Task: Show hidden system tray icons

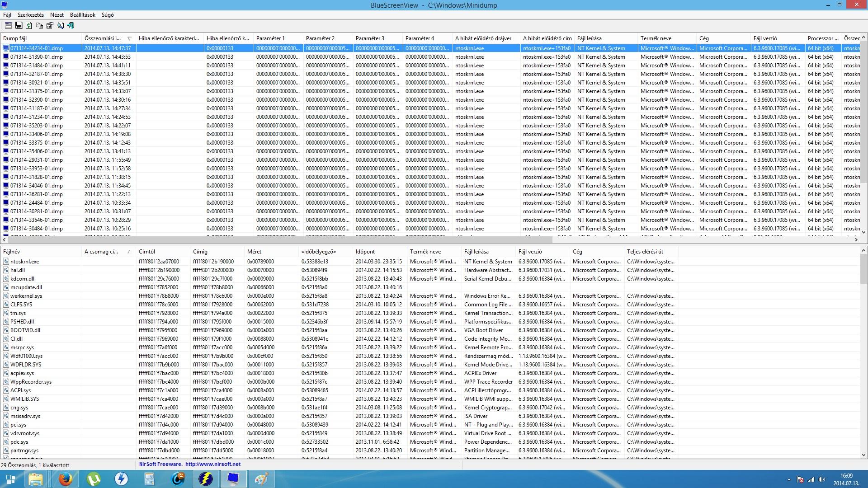Action: [x=789, y=479]
